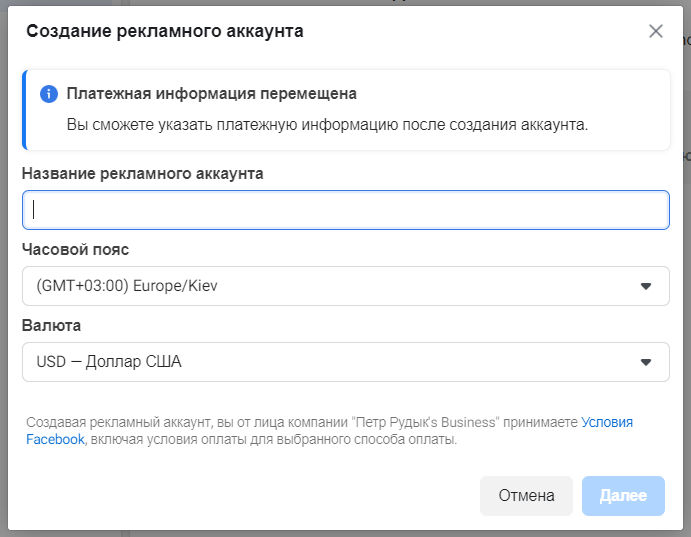Click the blue info icon in banner
The width and height of the screenshot is (691, 537).
click(x=48, y=94)
